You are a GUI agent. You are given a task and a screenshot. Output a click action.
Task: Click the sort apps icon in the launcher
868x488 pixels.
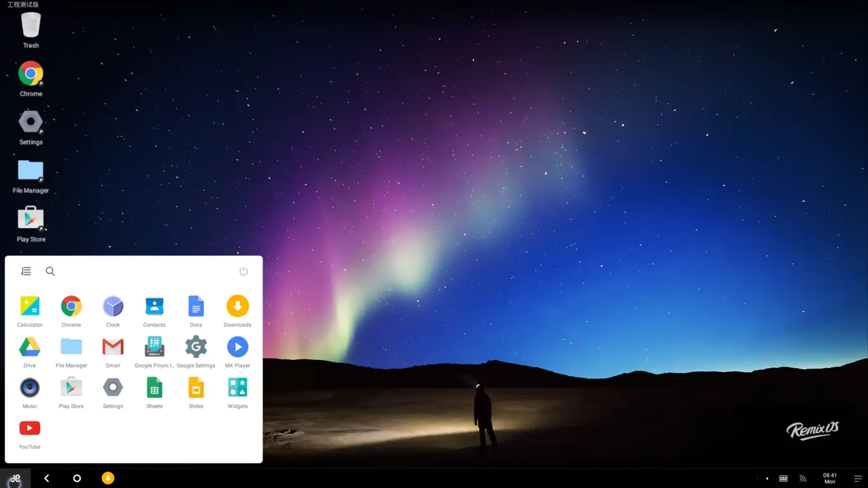(x=26, y=271)
